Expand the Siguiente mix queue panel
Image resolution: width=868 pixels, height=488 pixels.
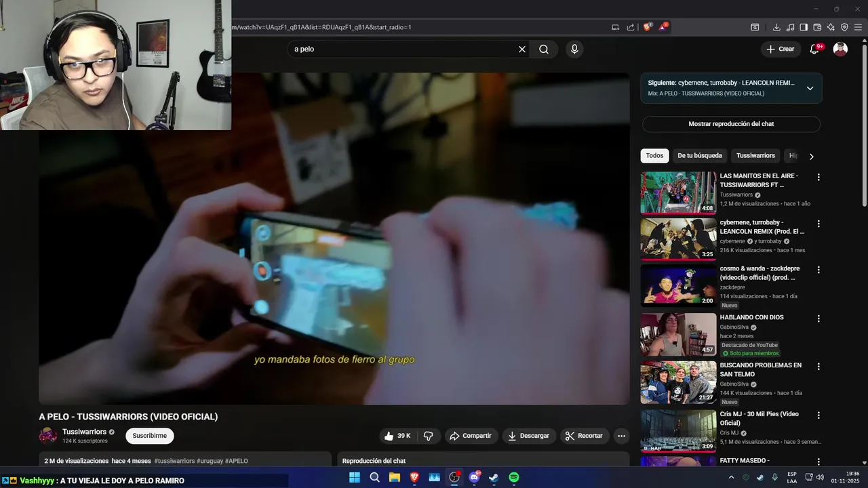point(810,88)
